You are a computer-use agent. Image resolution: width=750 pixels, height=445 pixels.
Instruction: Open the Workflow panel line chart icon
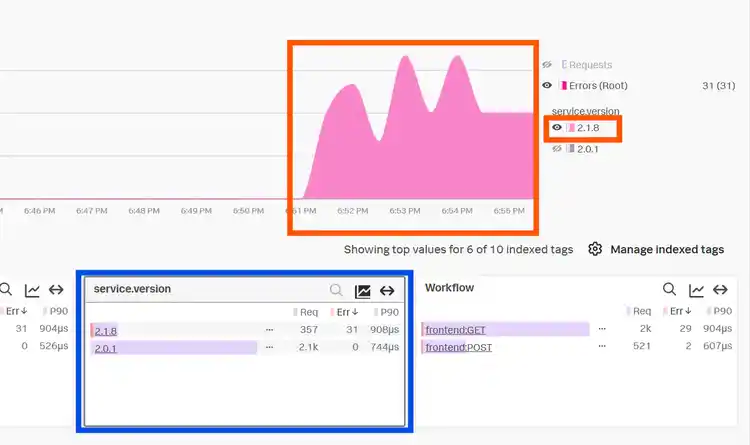(x=696, y=290)
